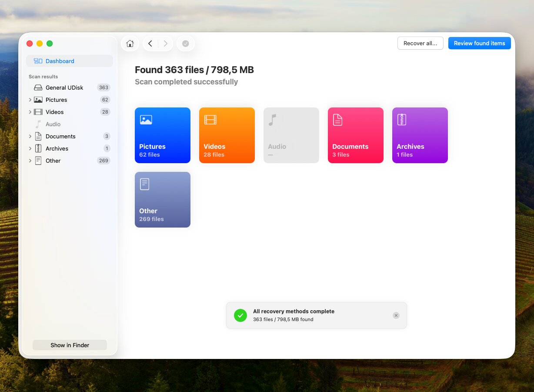The width and height of the screenshot is (534, 392).
Task: Select Documents in the sidebar
Action: pos(70,136)
